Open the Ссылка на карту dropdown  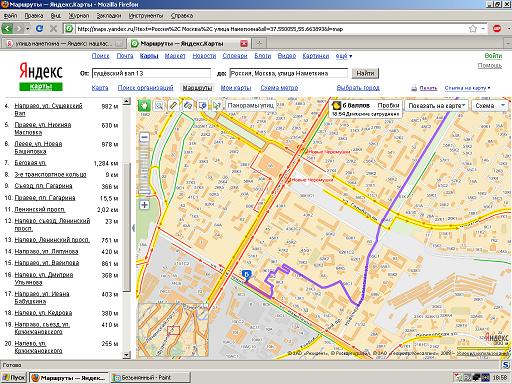pyautogui.click(x=467, y=88)
